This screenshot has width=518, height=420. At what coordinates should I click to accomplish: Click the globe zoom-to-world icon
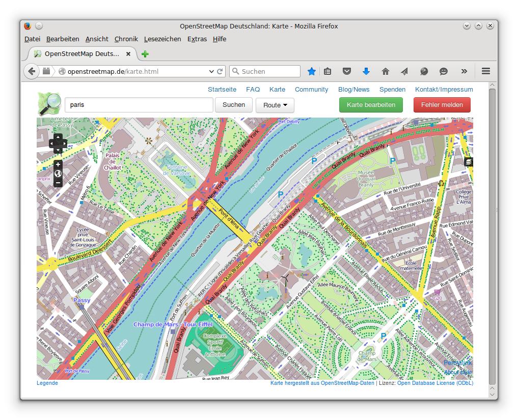tap(58, 174)
